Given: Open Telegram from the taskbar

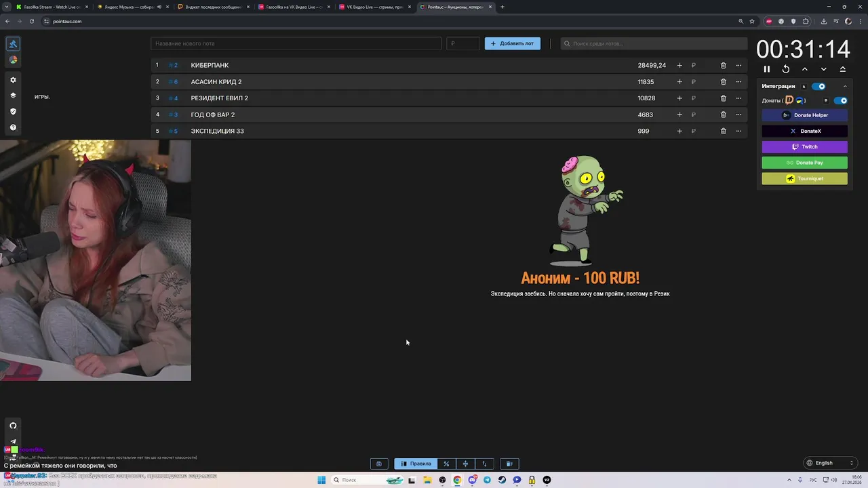Looking at the screenshot, I should coord(487,480).
